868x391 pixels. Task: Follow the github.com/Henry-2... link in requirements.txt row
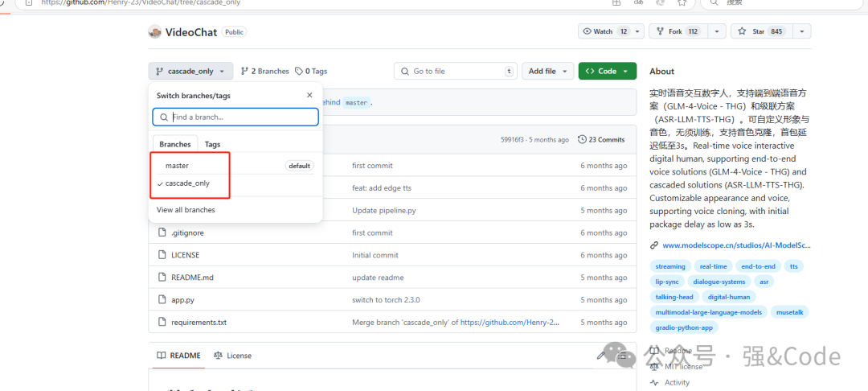tap(510, 323)
